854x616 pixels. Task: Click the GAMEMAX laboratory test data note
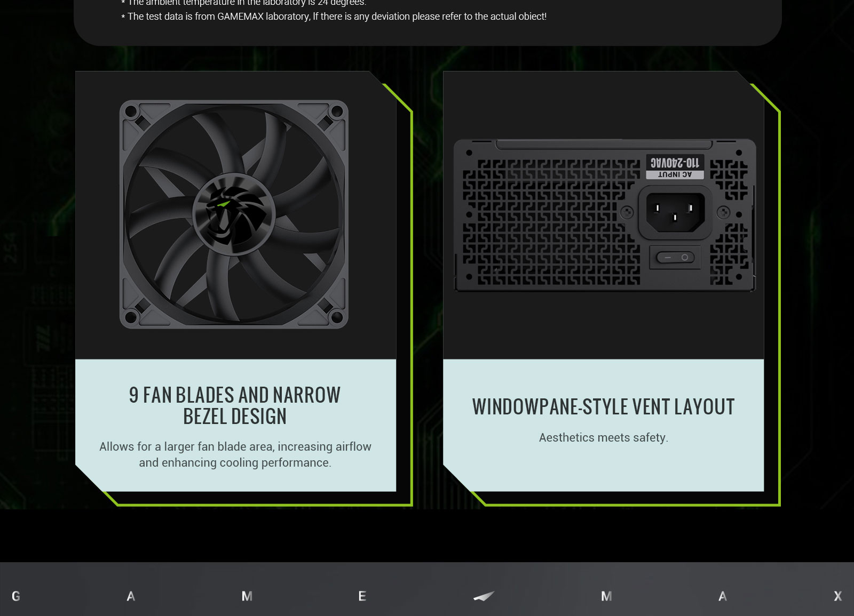click(336, 17)
